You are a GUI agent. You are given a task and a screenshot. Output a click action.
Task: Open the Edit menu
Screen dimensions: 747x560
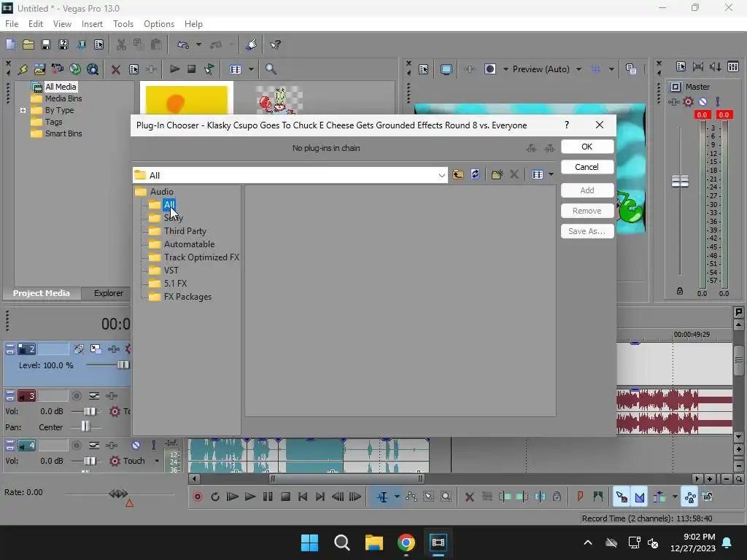point(35,24)
